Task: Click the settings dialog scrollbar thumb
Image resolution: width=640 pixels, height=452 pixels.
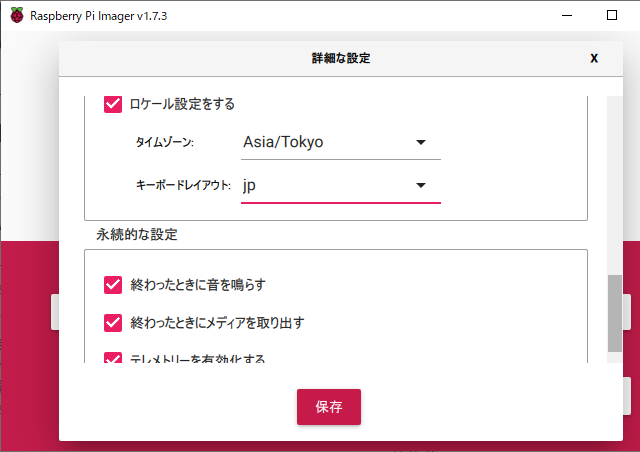Action: tap(615, 313)
